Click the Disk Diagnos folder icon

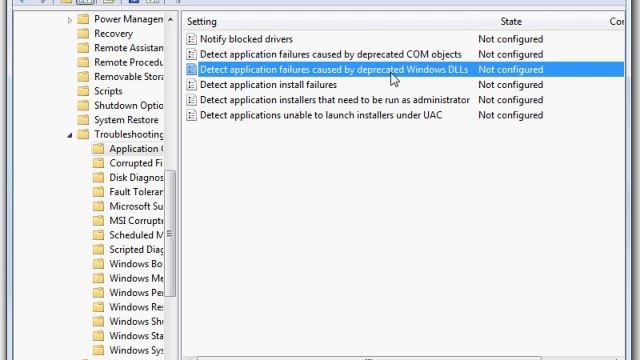click(x=98, y=178)
